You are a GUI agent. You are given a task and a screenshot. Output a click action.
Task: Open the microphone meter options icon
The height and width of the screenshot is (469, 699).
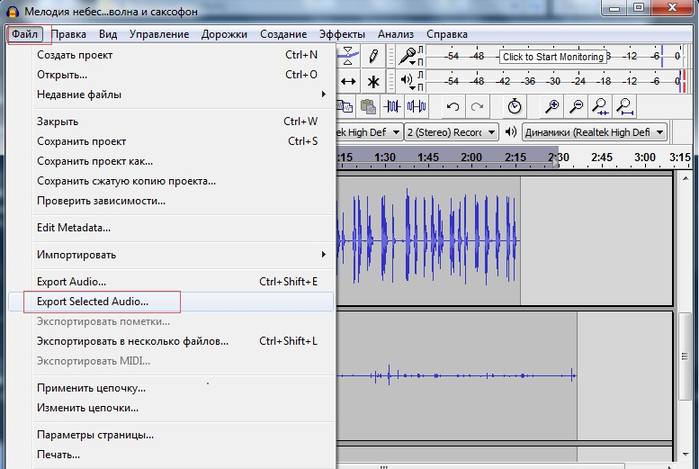click(x=408, y=56)
